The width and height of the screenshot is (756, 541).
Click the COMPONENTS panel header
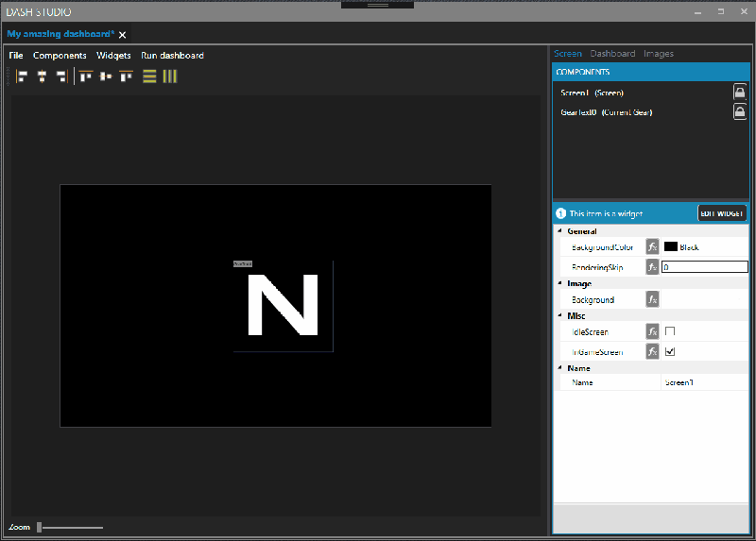click(651, 72)
